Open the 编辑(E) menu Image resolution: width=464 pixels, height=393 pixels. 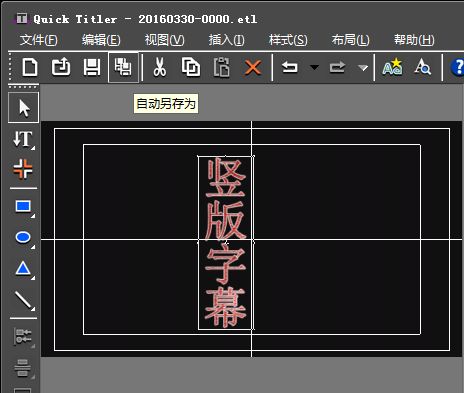tap(101, 40)
